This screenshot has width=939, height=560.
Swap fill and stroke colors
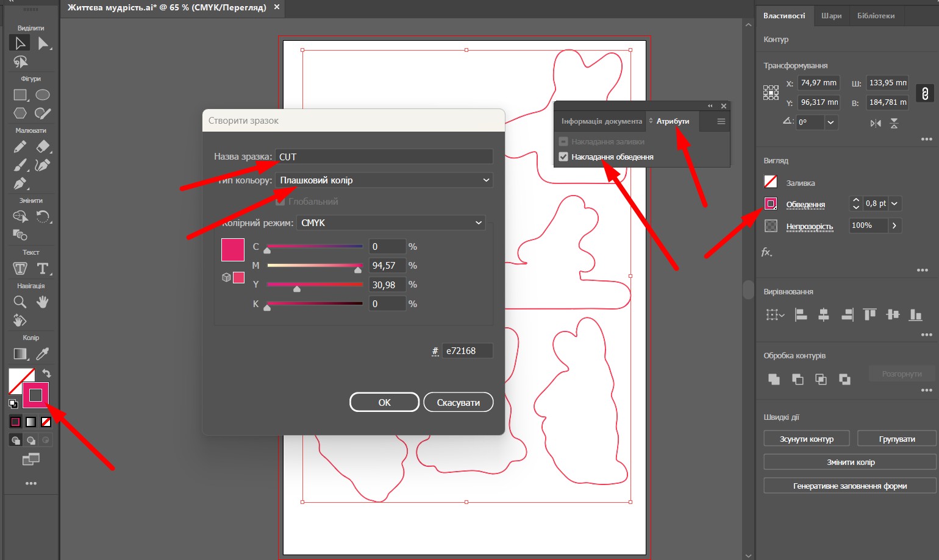(x=46, y=374)
